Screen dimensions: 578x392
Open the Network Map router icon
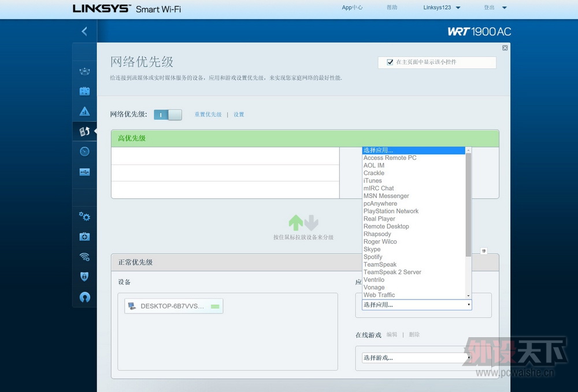(x=84, y=71)
